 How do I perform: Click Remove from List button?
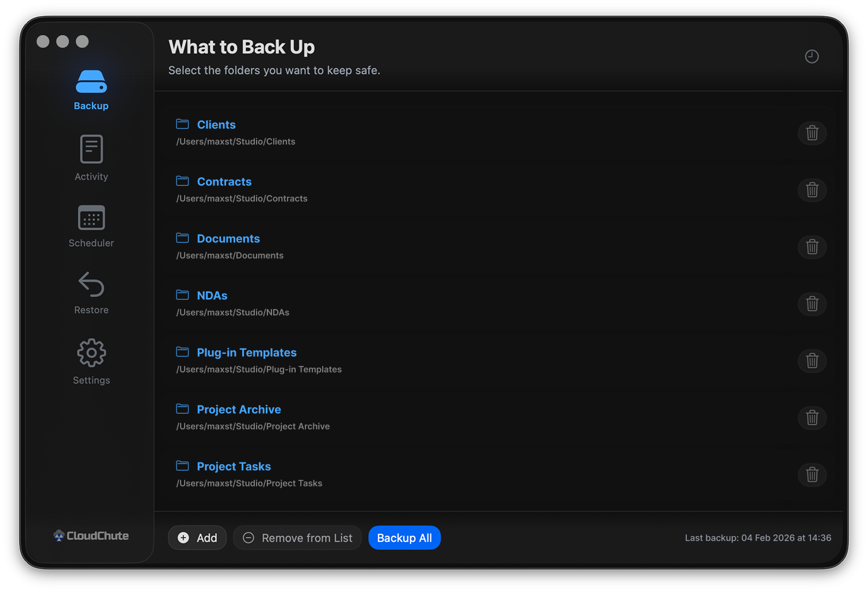coord(297,538)
